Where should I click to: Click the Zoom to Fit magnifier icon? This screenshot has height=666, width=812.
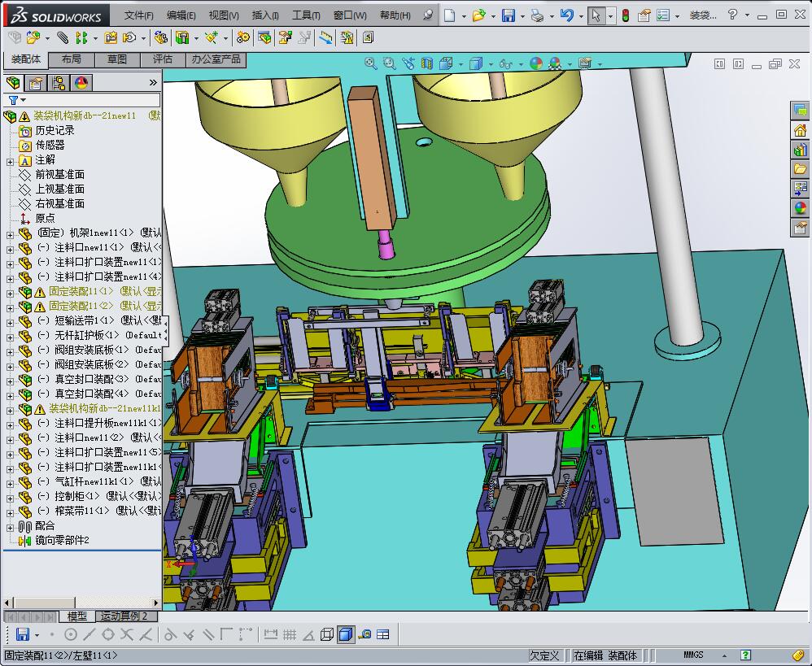(x=370, y=63)
